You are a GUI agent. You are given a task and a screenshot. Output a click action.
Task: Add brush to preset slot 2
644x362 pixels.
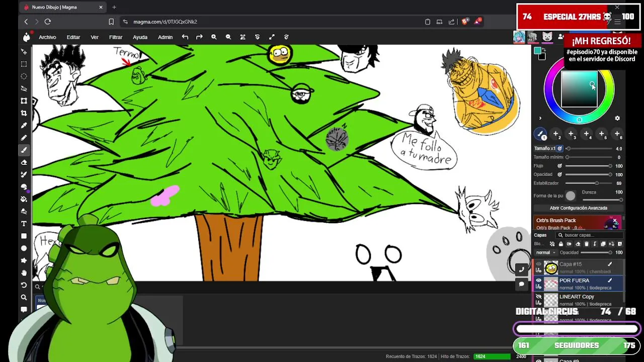[x=556, y=134]
